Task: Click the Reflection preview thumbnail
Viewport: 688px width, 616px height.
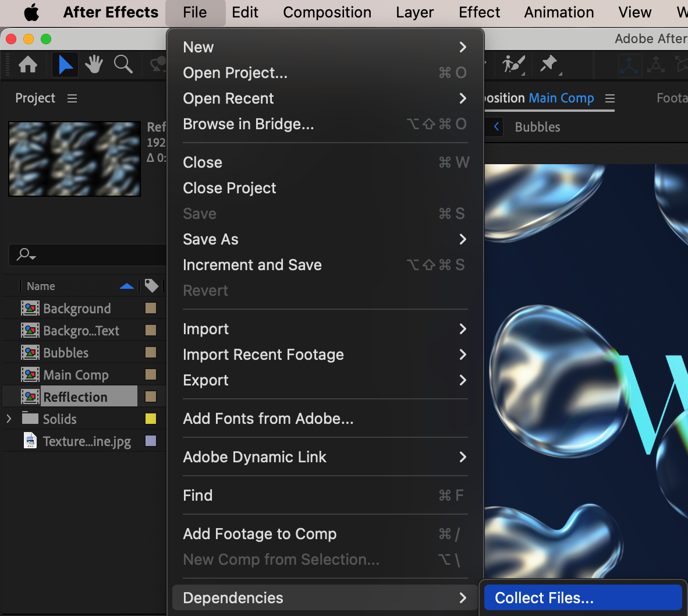Action: [75, 159]
